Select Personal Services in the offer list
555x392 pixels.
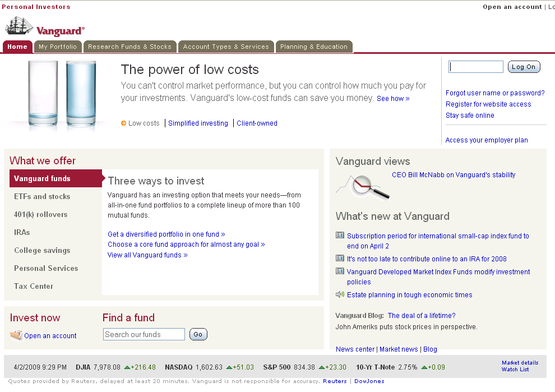[46, 269]
